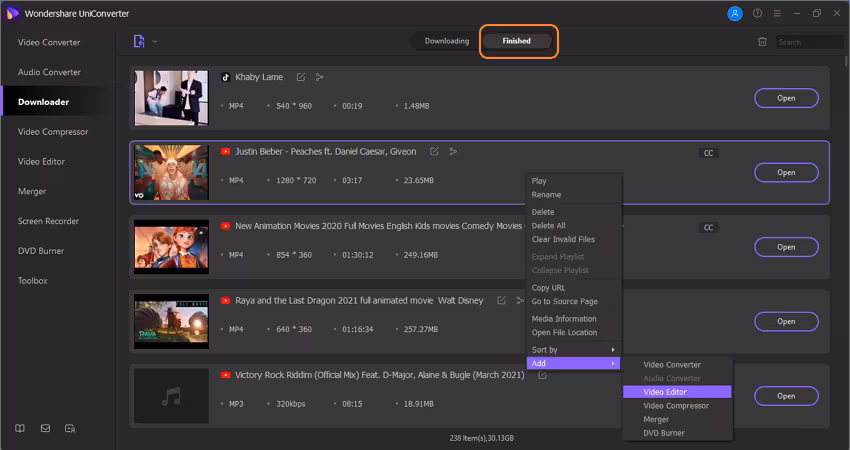This screenshot has width=850, height=450.
Task: Open the user guide book icon in sidebar bottom
Action: point(20,428)
